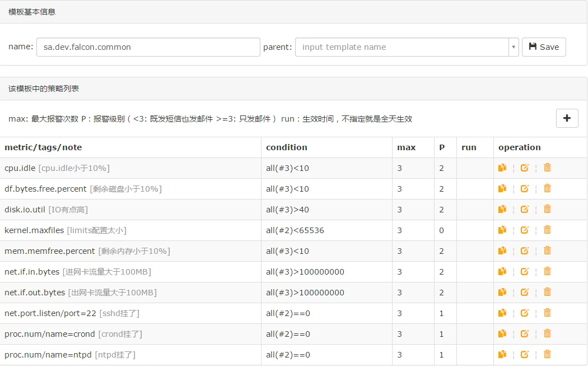Screen dimensions: 588x371
Task: Edit the cpu.idle strategy
Action: coord(525,168)
